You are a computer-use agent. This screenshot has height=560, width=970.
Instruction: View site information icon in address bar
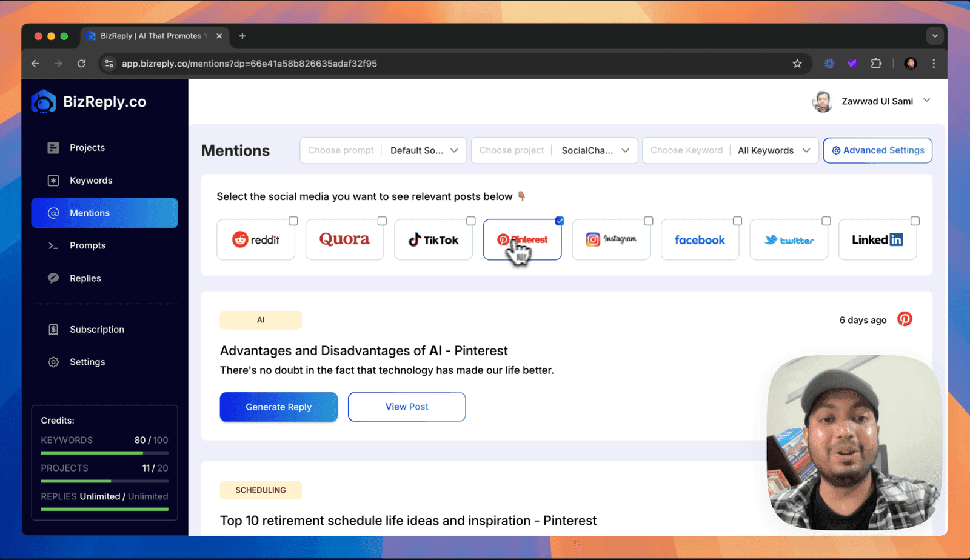(x=109, y=64)
